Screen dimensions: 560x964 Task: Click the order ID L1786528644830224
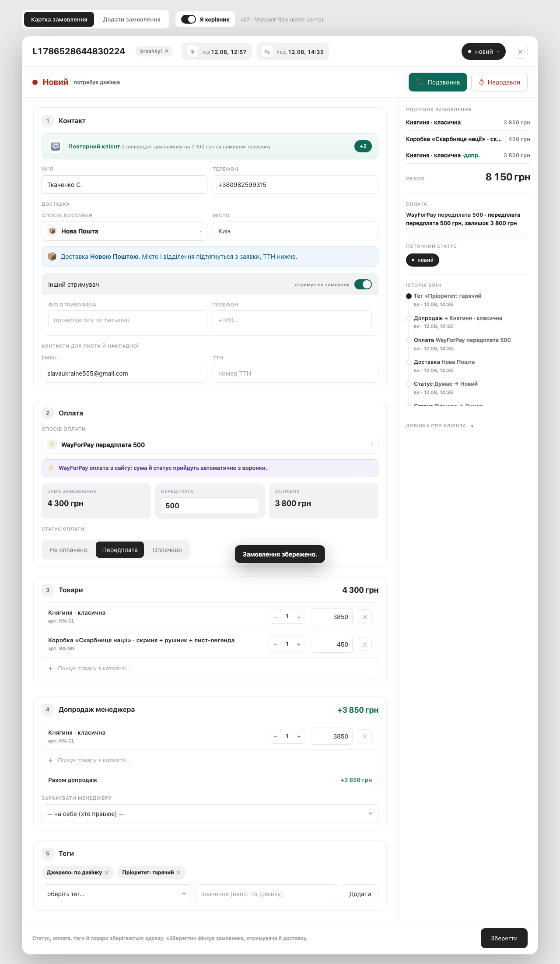(79, 52)
